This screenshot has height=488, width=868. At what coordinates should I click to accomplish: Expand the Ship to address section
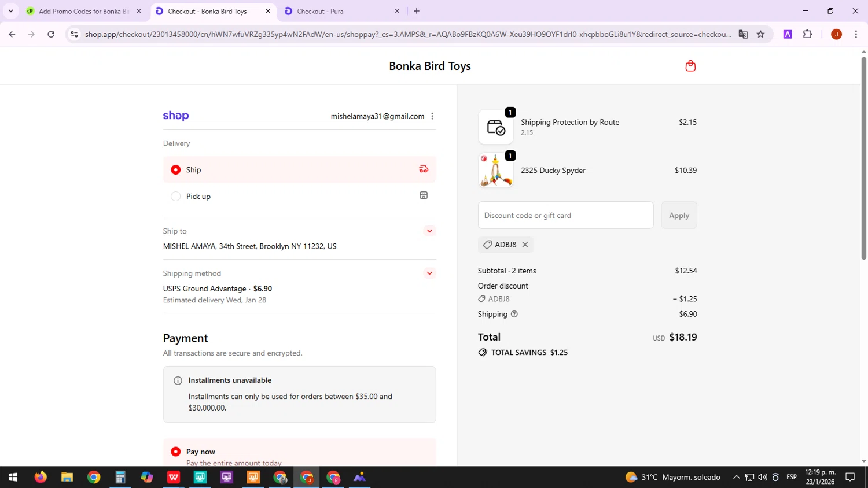pos(429,231)
